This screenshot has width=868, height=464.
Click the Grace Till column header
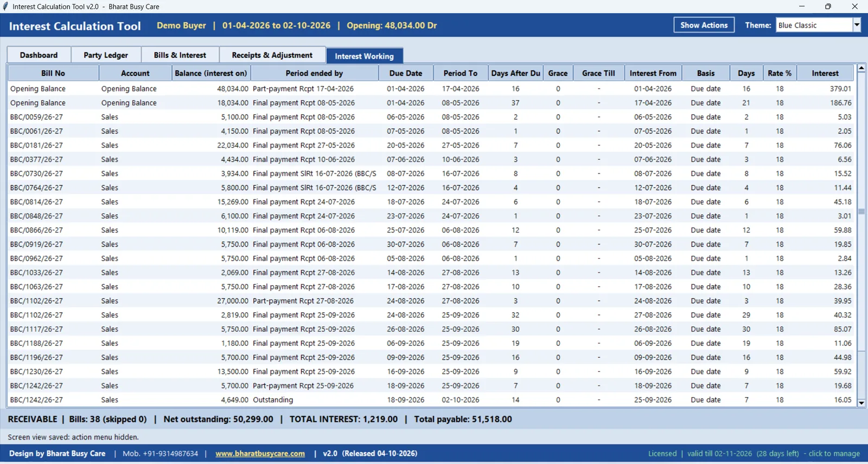[598, 73]
